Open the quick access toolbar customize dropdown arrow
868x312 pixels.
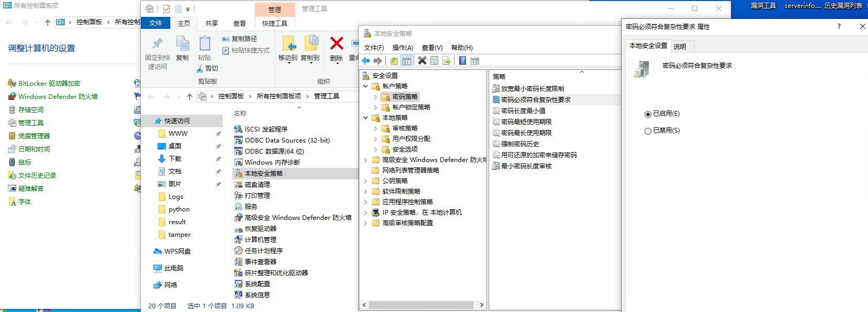[x=188, y=9]
